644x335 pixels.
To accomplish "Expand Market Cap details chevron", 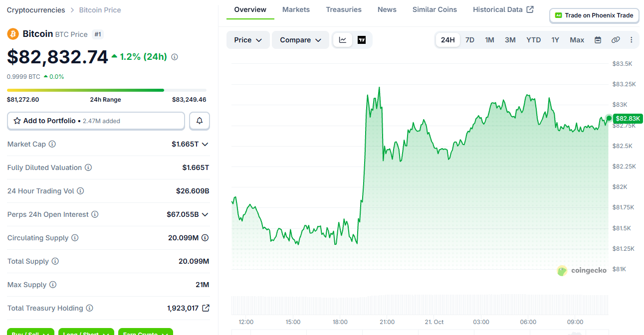I will pyautogui.click(x=205, y=144).
